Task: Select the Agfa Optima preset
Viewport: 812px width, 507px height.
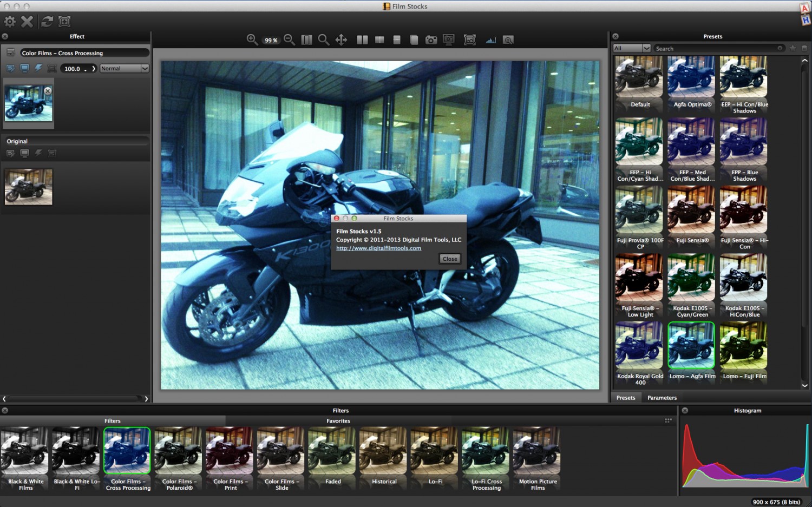Action: click(691, 82)
